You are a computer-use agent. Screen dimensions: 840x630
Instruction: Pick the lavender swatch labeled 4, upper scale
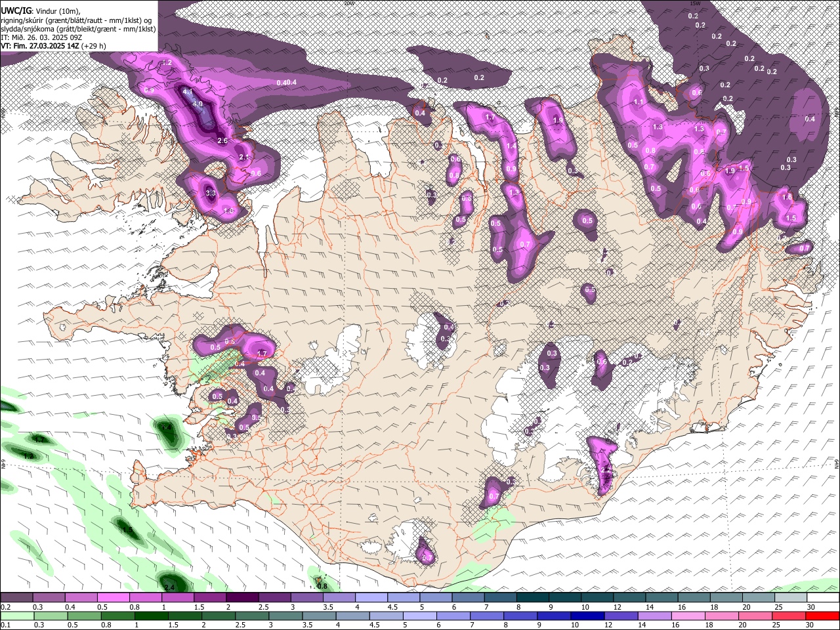tap(371, 598)
